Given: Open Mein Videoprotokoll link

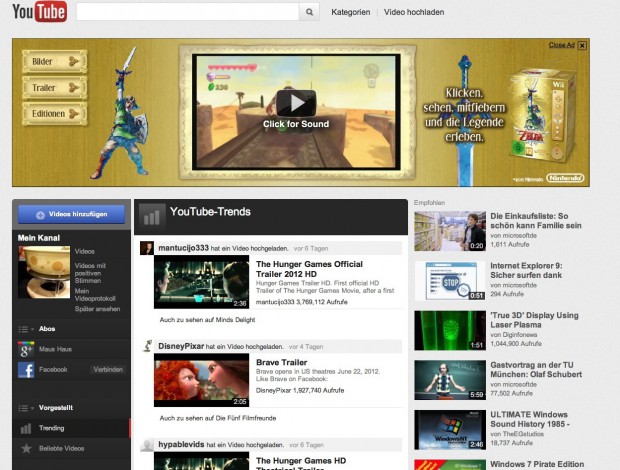Looking at the screenshot, I should [x=95, y=295].
